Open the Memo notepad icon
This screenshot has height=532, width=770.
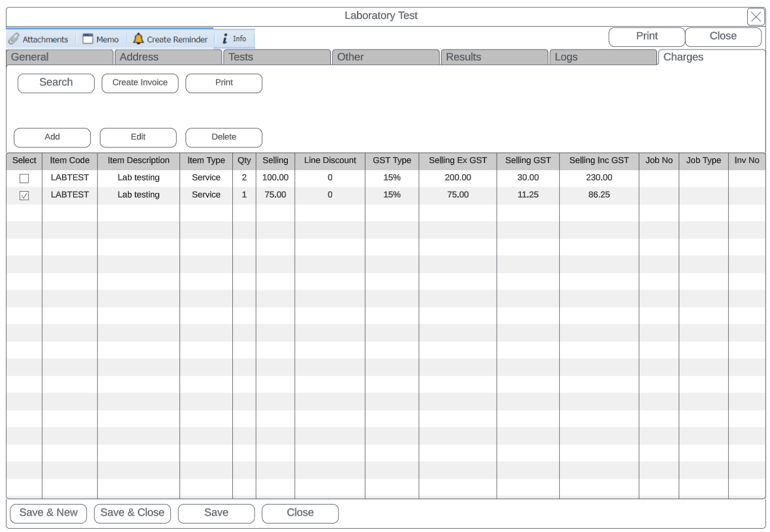(x=88, y=39)
